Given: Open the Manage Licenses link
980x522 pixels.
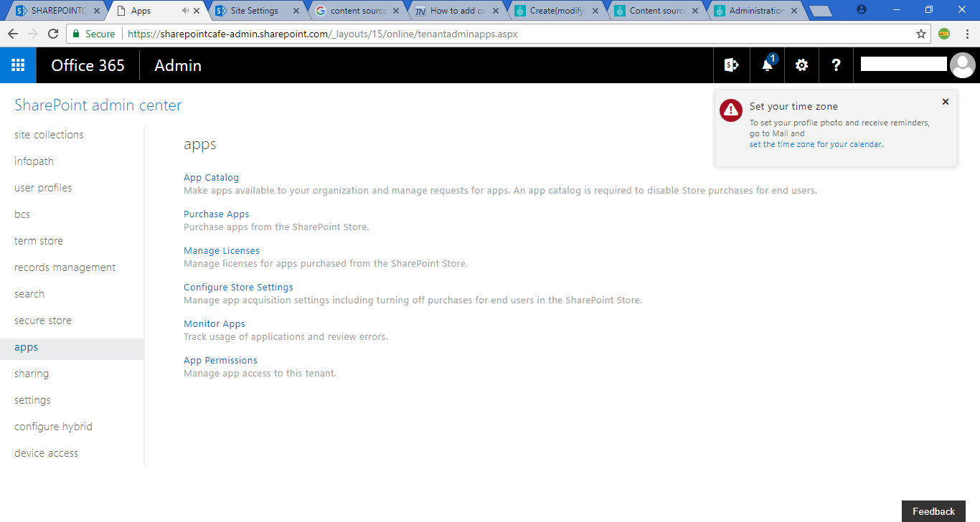Looking at the screenshot, I should coord(222,250).
